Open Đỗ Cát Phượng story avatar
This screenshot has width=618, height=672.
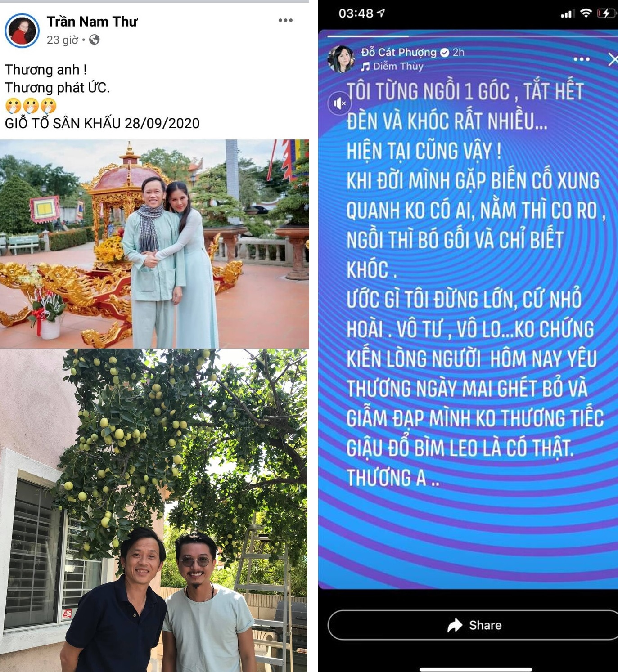[x=341, y=59]
